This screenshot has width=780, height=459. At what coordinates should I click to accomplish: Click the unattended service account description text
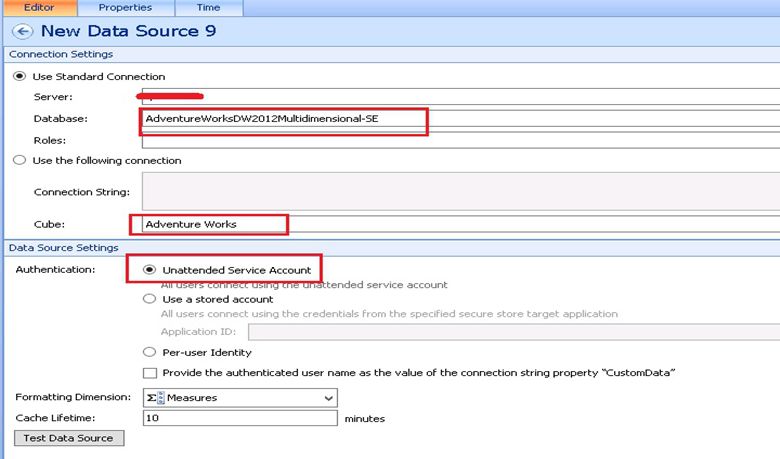click(x=304, y=285)
